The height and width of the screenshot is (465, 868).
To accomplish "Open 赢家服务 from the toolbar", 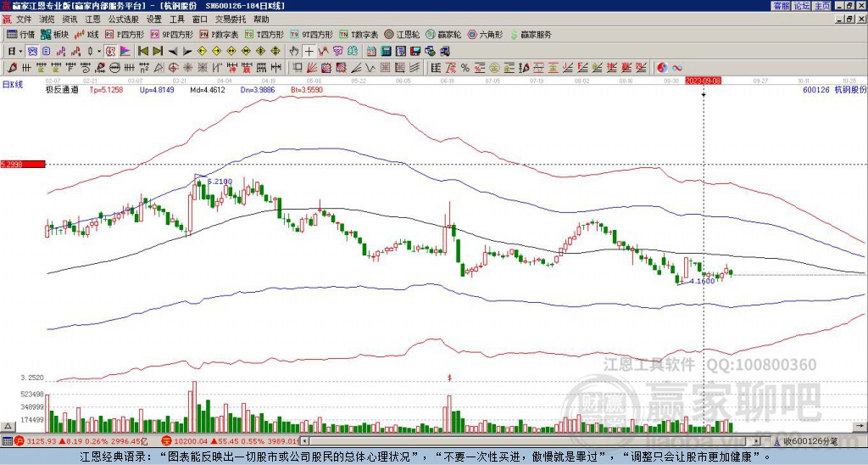I will click(531, 35).
